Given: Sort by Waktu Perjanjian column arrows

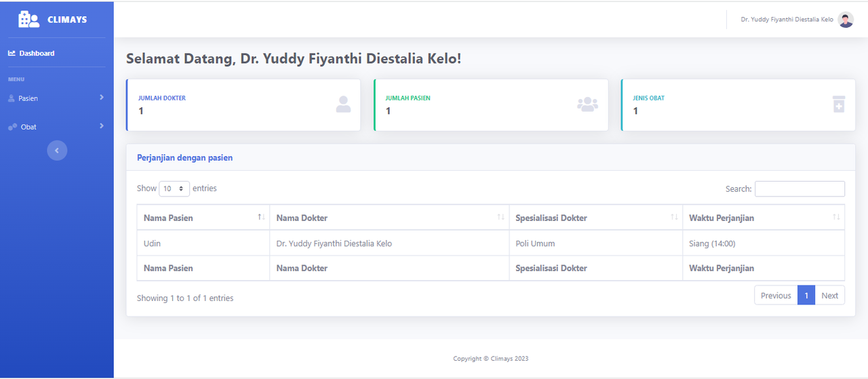Looking at the screenshot, I should click(x=836, y=217).
